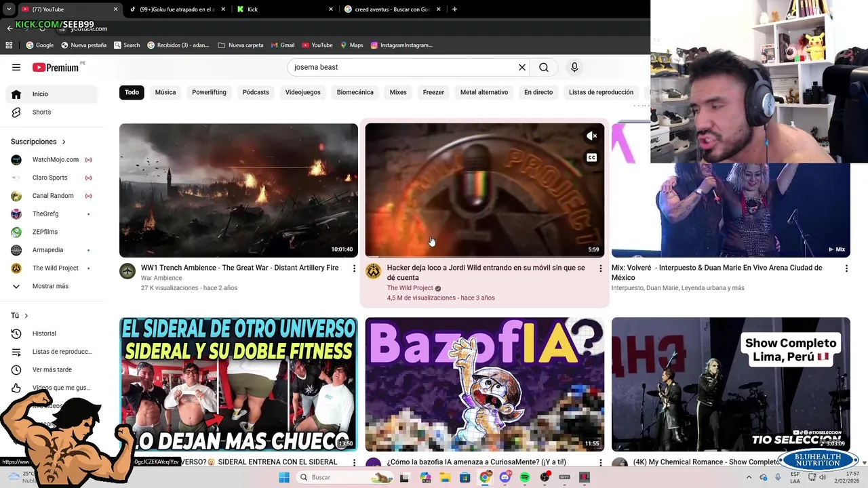868x488 pixels.
Task: Open options for WW1 Trench Ambience video
Action: click(354, 268)
